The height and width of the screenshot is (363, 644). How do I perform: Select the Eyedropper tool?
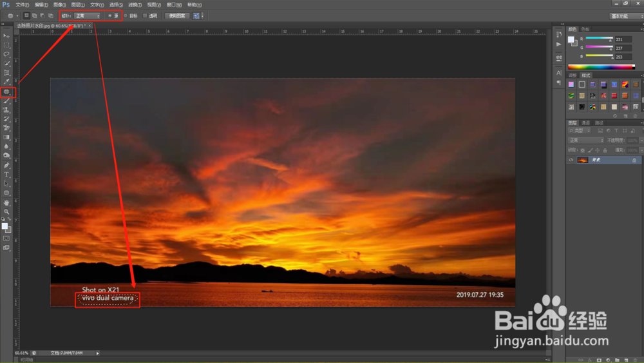(x=6, y=82)
